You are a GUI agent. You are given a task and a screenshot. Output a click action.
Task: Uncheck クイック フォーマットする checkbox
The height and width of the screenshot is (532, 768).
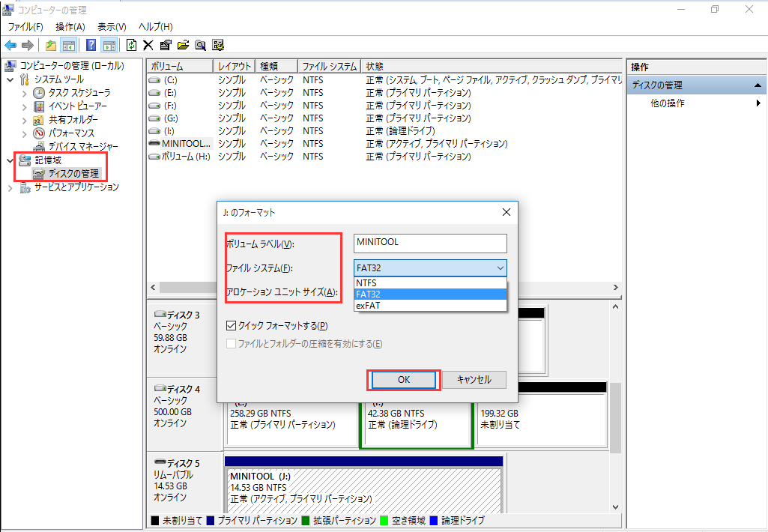coord(232,326)
